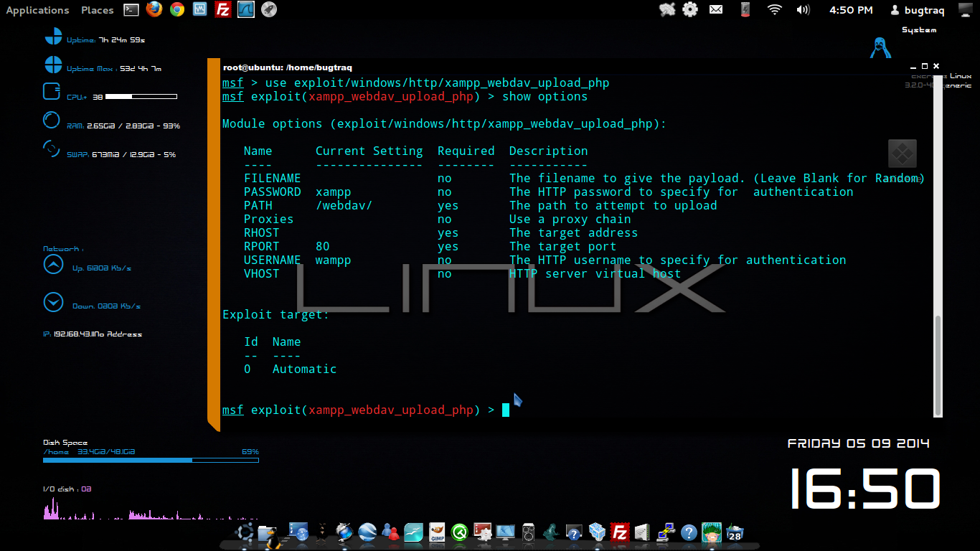Viewport: 980px width, 551px height.
Task: Click the /webdav/ PATH value
Action: click(x=344, y=205)
